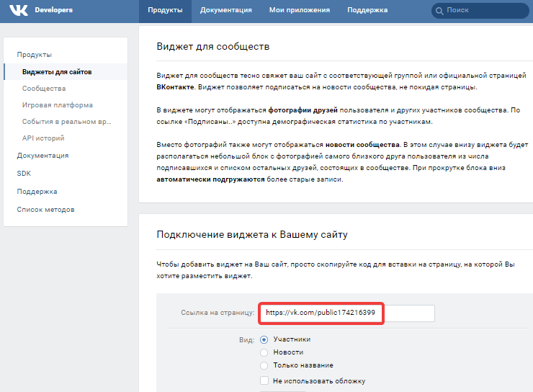
Task: Click the search magnifier icon
Action: pos(439,11)
